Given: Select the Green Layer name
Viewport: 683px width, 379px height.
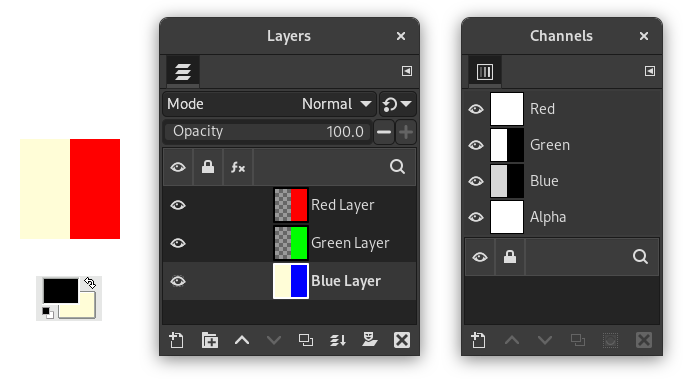Looking at the screenshot, I should [350, 243].
